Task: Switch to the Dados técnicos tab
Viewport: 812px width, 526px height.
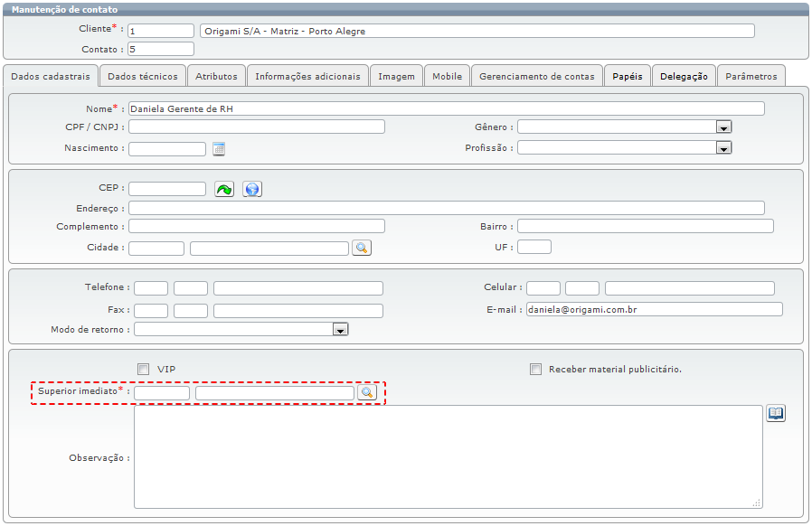Action: (x=143, y=77)
